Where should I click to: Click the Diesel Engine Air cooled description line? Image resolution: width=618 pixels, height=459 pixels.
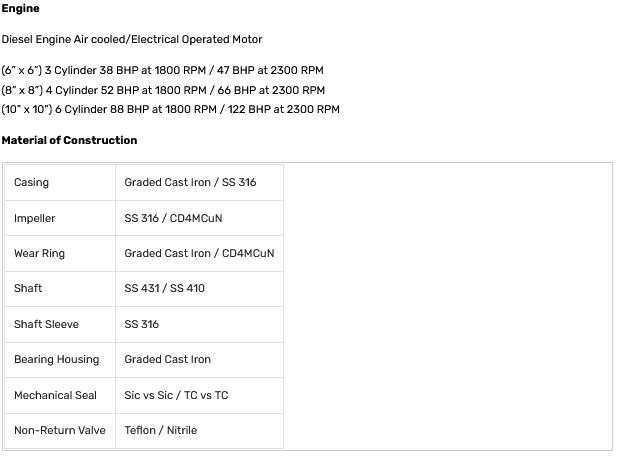pos(132,39)
